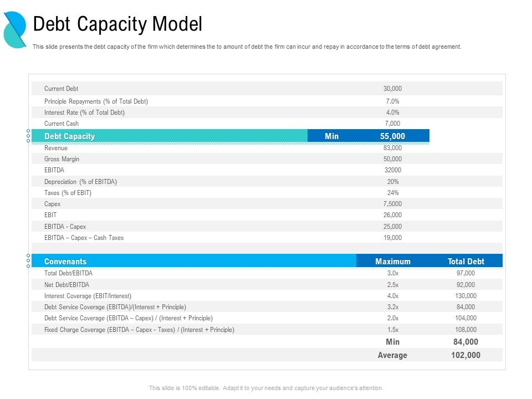Image resolution: width=532 pixels, height=399 pixels.
Task: Click the 'Maximum' column header
Action: pyautogui.click(x=392, y=261)
